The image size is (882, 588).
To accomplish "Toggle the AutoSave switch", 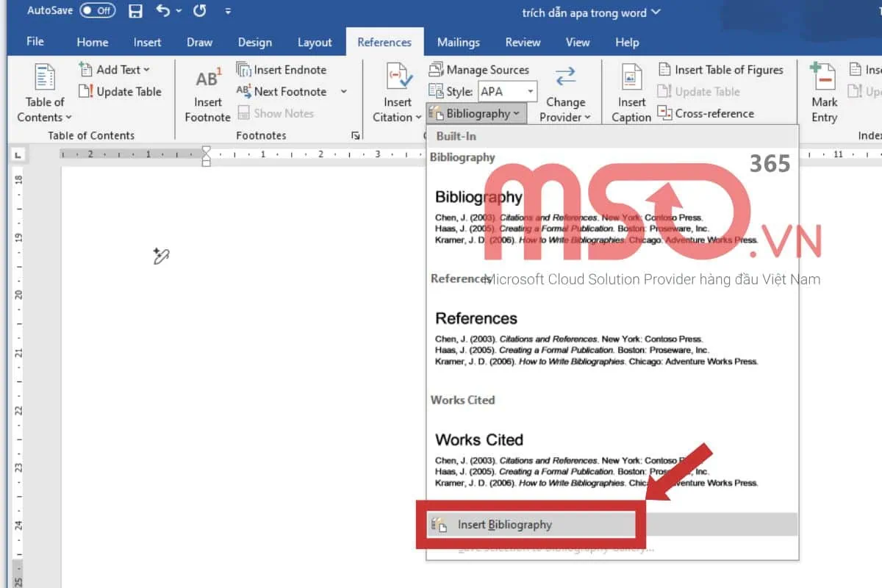I will coord(97,11).
